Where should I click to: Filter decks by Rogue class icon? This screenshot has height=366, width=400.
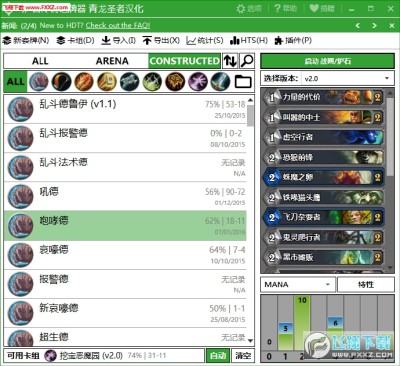coord(152,82)
